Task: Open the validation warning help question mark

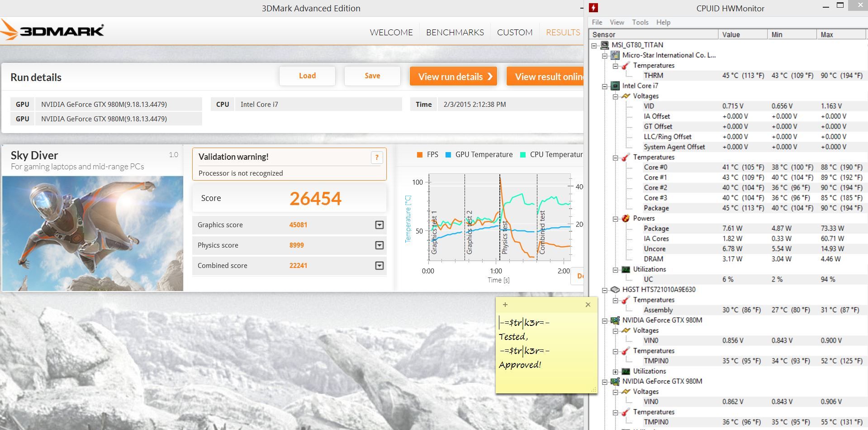Action: tap(377, 157)
